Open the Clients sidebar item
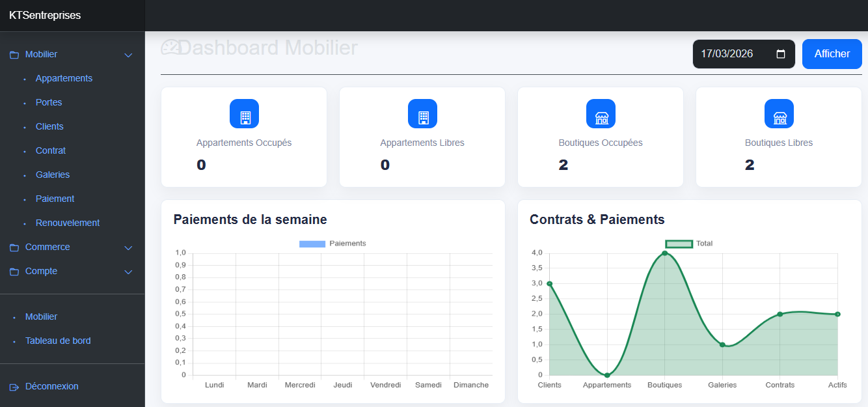Viewport: 868px width, 407px height. point(49,126)
